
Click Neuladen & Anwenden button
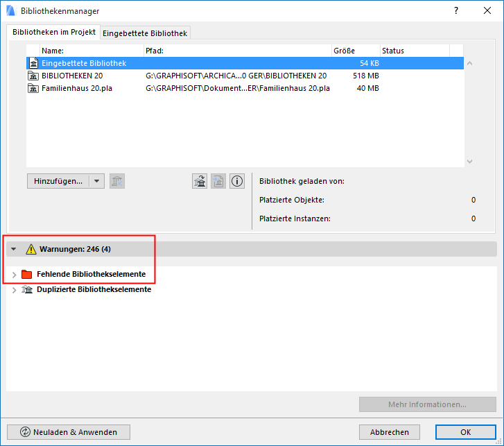[69, 432]
